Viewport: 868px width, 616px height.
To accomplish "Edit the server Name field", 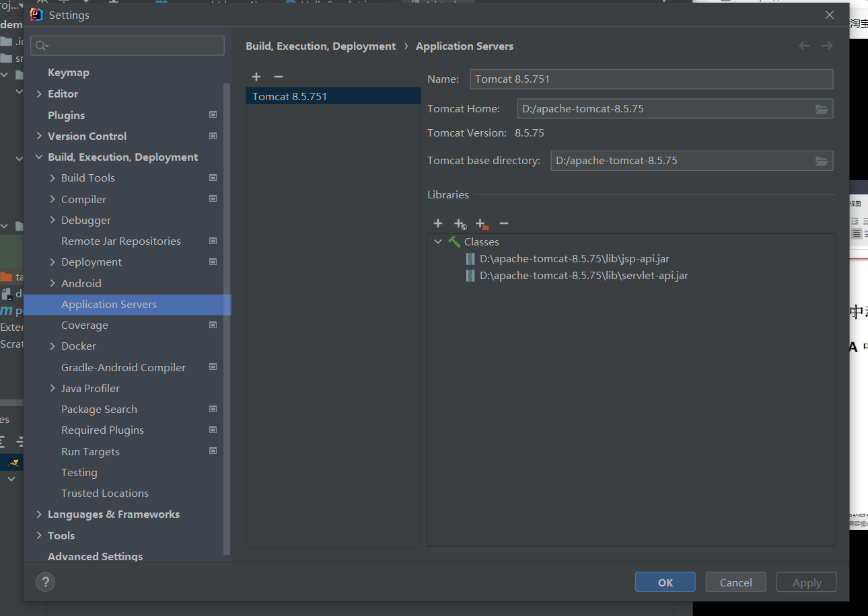I will point(651,79).
